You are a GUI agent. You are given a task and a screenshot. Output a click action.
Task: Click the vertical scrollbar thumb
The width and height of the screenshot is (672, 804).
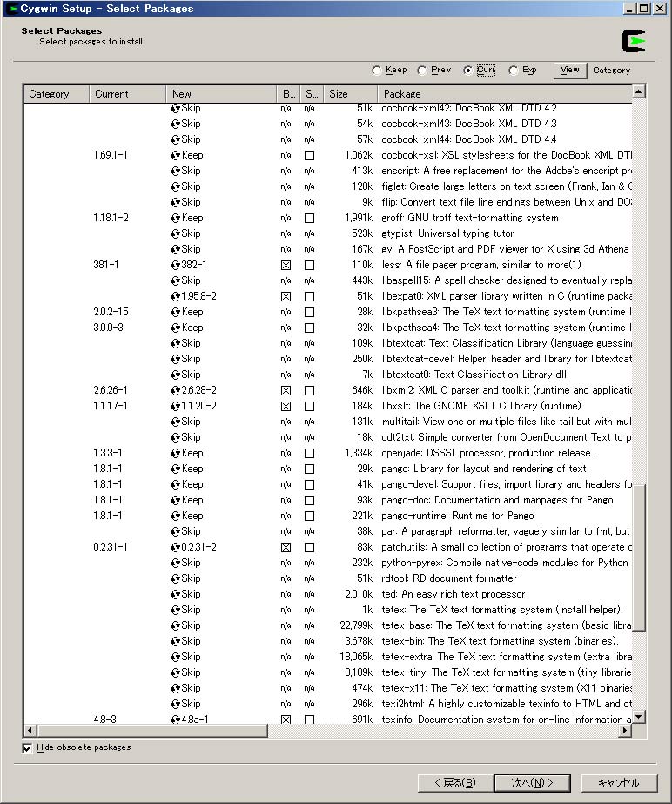click(x=639, y=557)
